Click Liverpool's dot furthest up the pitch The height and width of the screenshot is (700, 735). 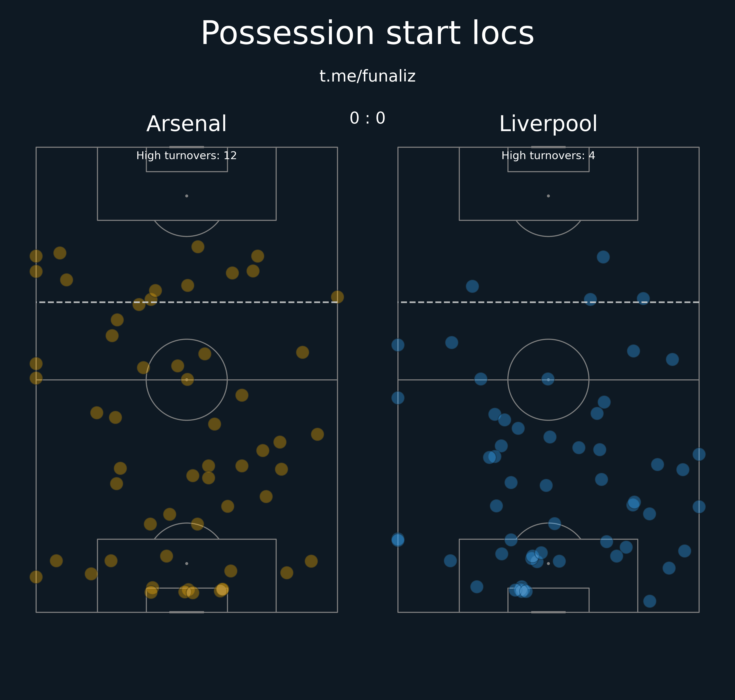click(603, 257)
